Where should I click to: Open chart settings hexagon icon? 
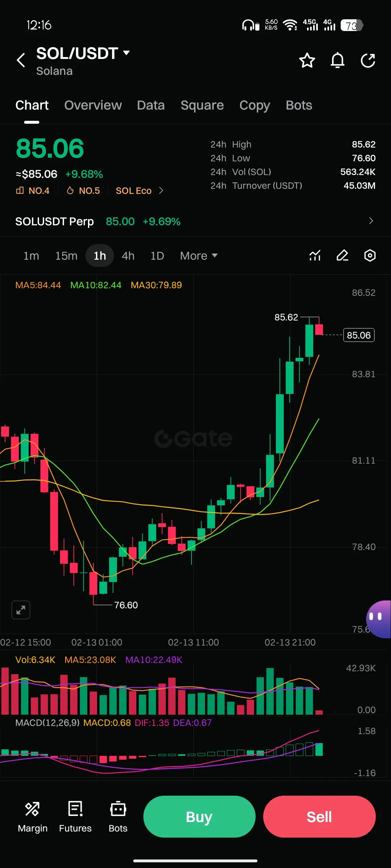(370, 256)
